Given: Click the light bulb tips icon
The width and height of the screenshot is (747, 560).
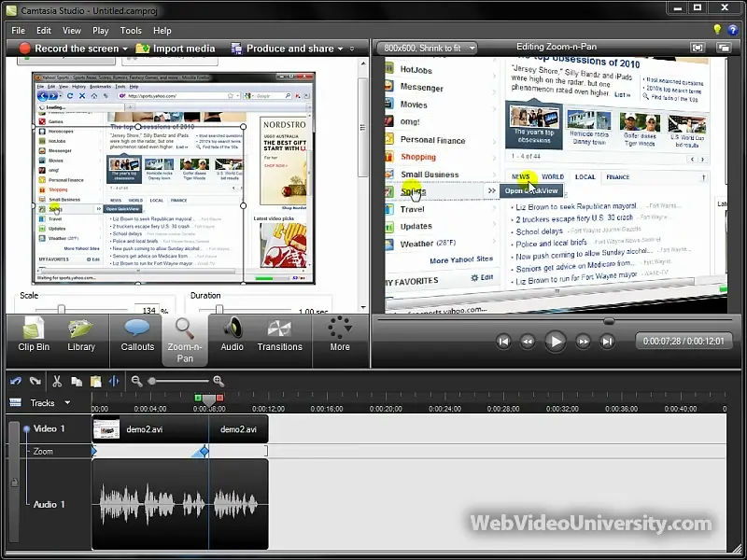Looking at the screenshot, I should 717,30.
